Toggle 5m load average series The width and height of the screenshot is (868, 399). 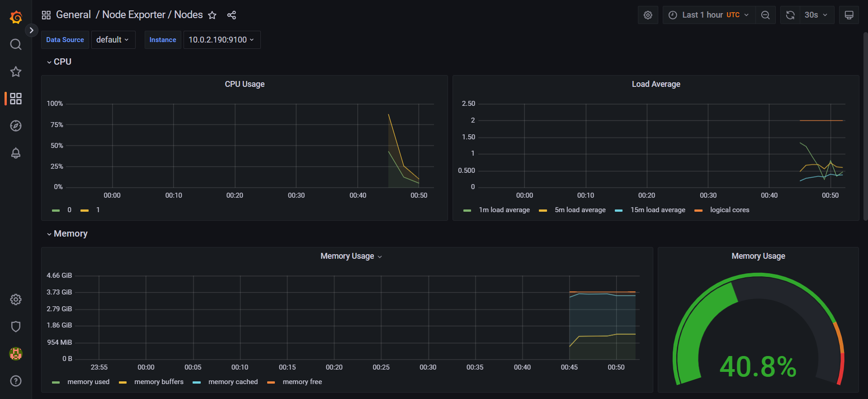(x=580, y=210)
